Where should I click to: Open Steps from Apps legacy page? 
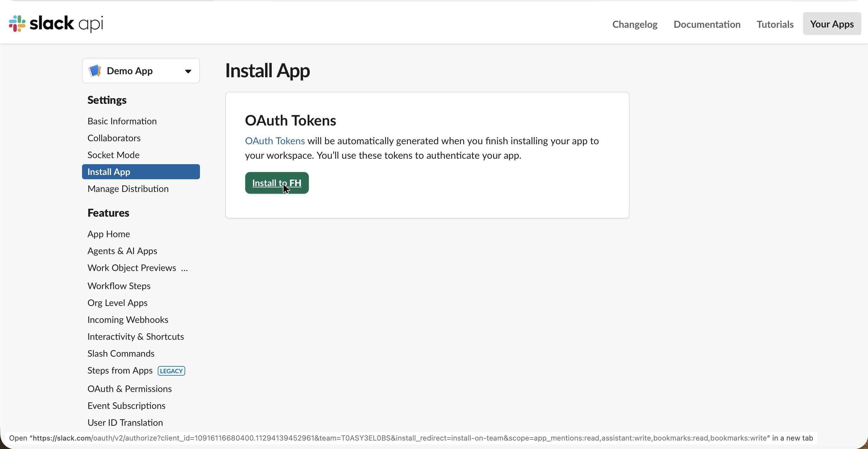[120, 371]
